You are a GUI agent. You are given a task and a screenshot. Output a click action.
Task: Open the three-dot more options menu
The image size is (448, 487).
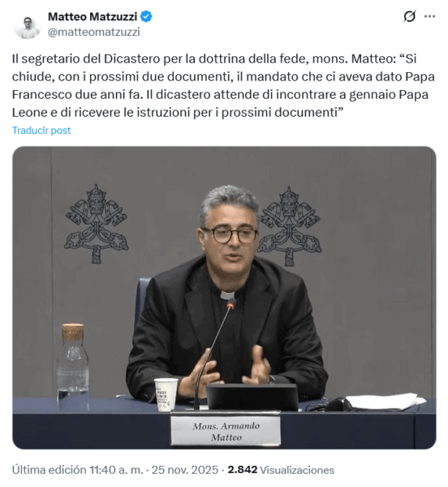429,16
